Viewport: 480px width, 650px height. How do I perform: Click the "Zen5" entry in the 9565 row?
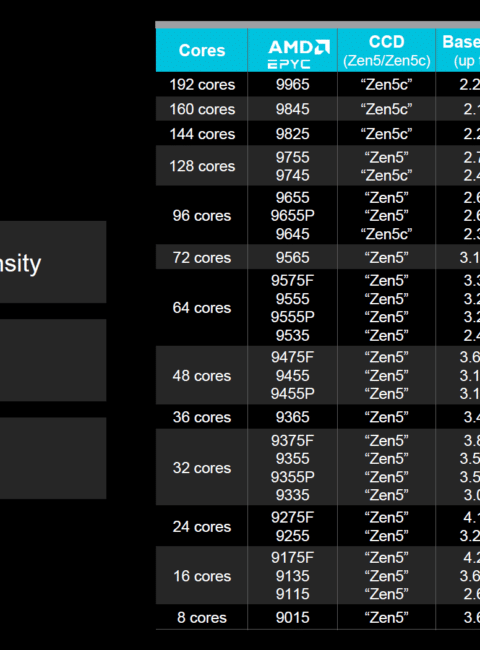point(386,257)
